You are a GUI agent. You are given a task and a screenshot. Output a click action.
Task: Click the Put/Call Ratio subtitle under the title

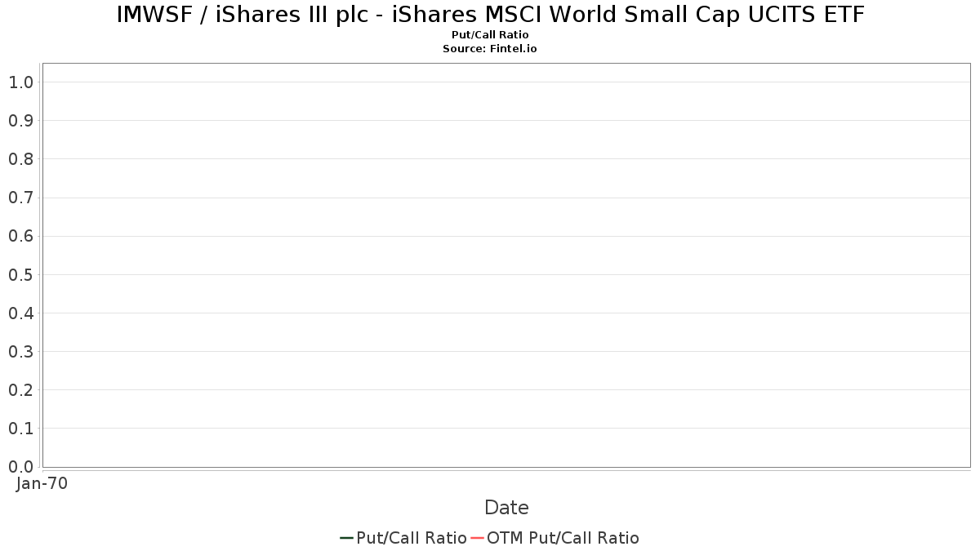click(490, 35)
